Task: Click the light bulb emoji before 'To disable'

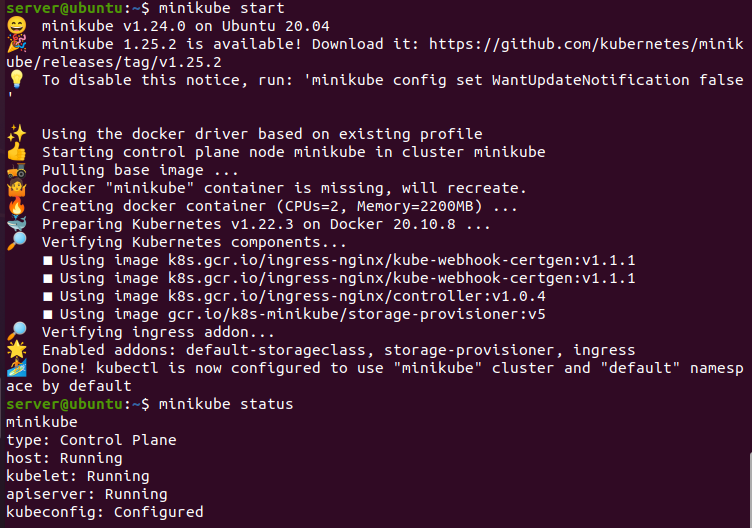Action: tap(16, 79)
